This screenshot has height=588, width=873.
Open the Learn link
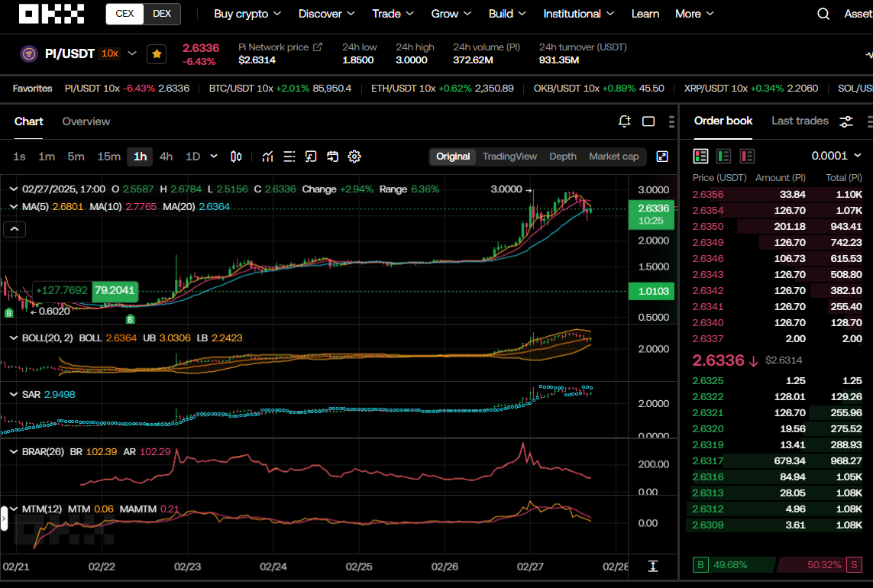(x=645, y=14)
